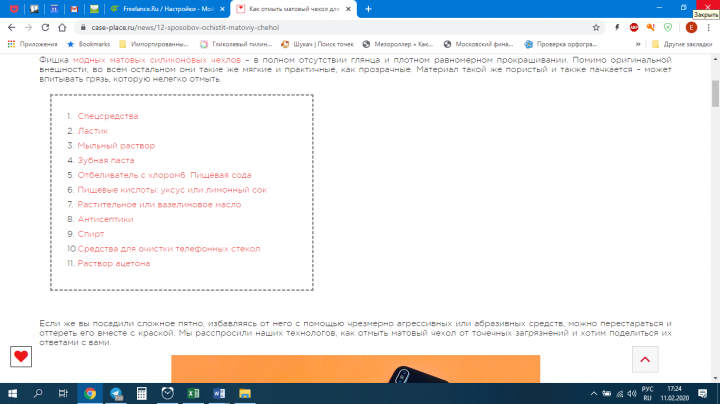Open the browser home page

[62, 28]
